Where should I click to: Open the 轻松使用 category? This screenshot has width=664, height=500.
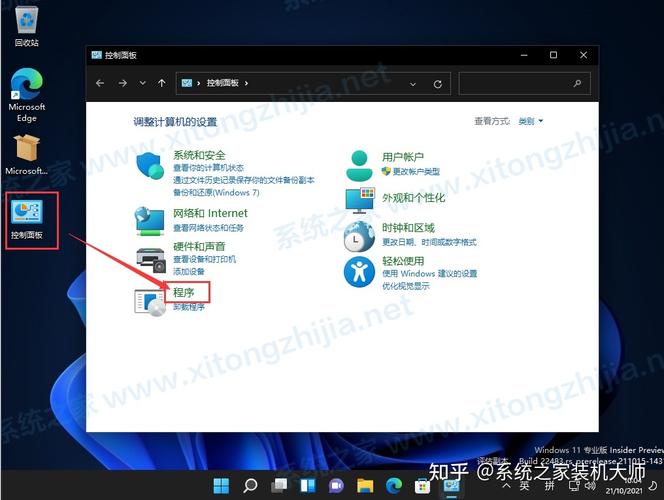(403, 261)
